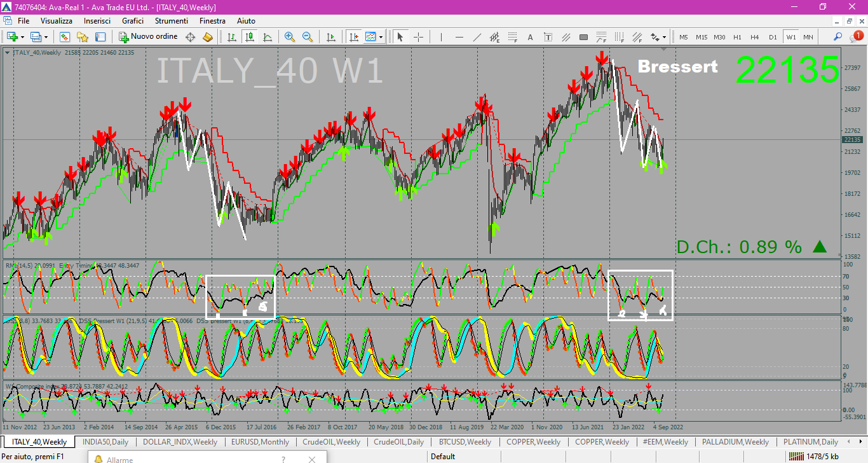Set timeframe to M15
Screen dimensions: 868x463
pos(702,37)
